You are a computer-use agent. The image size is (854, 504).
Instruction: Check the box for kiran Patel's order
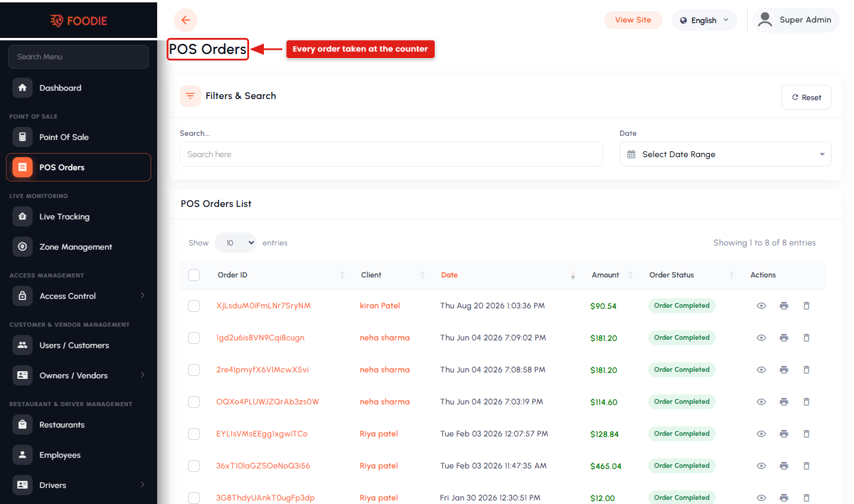(x=194, y=306)
